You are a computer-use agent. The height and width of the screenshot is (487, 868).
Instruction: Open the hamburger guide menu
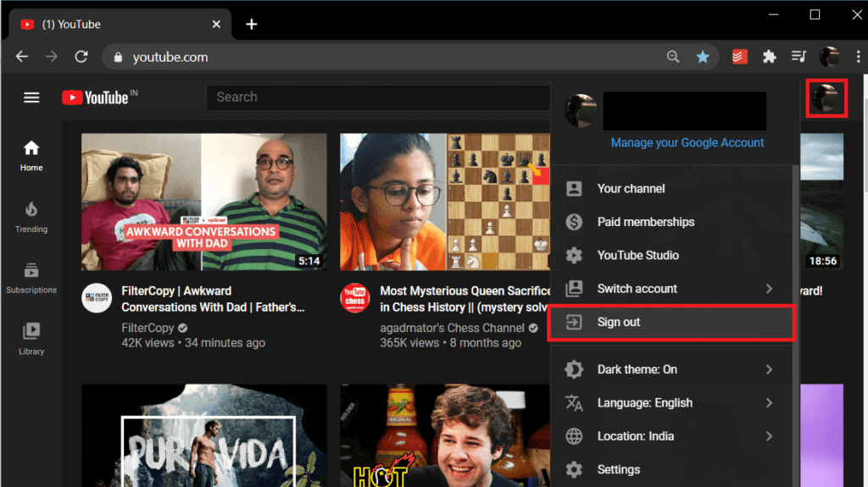tap(31, 97)
